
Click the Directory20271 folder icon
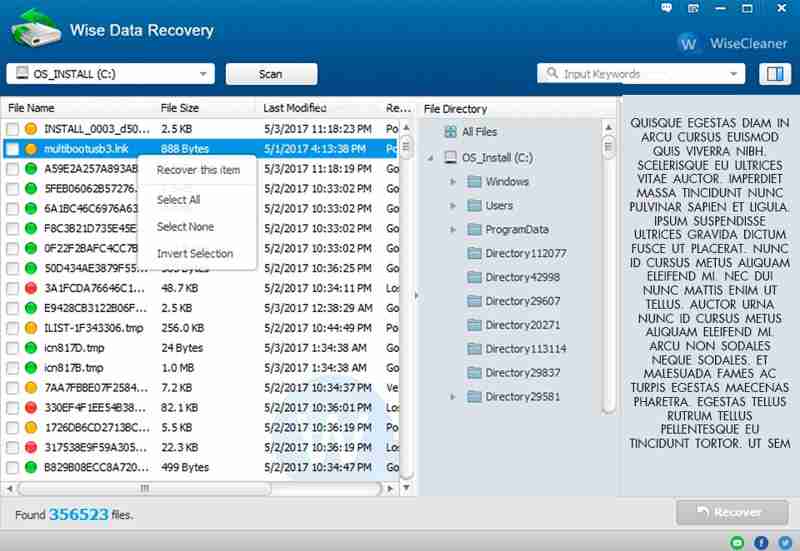click(x=474, y=325)
